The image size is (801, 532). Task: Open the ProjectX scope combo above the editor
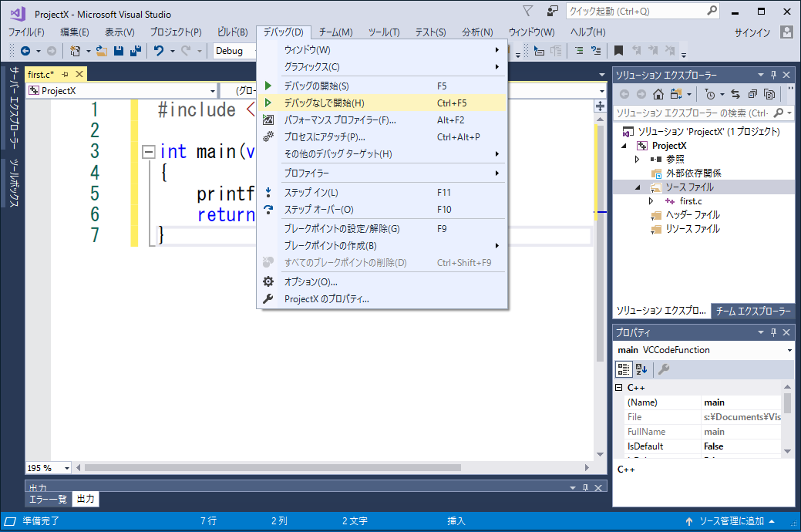click(122, 91)
